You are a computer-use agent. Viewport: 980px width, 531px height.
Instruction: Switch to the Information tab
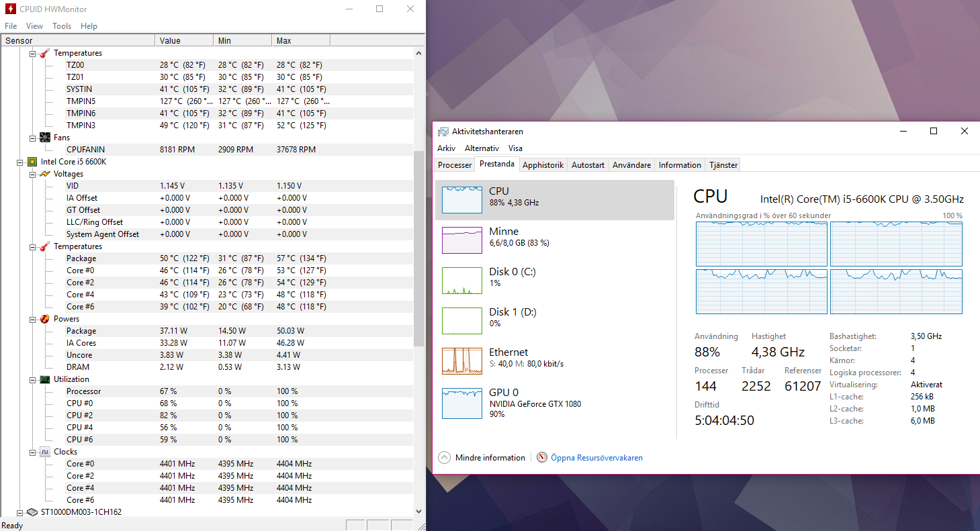coord(680,165)
